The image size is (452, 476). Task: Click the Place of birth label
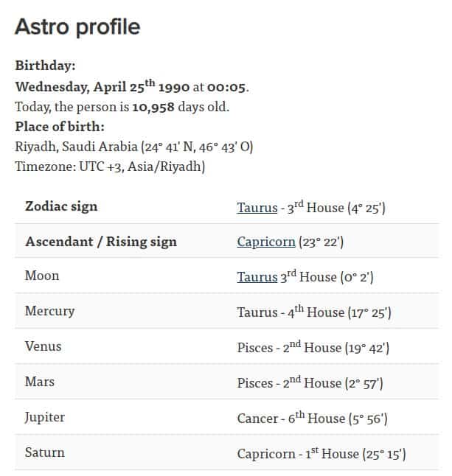pyautogui.click(x=60, y=127)
